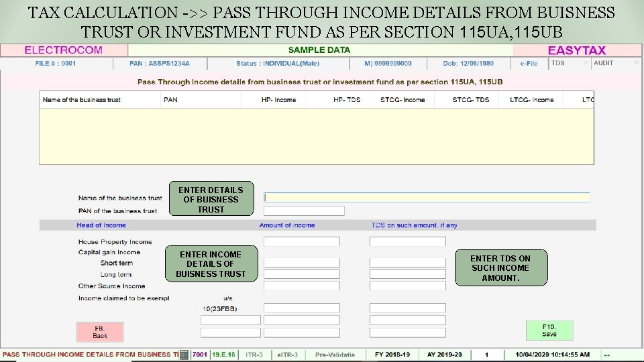Select the LTCG- Income column header
The height and width of the screenshot is (362, 644).
tap(531, 100)
